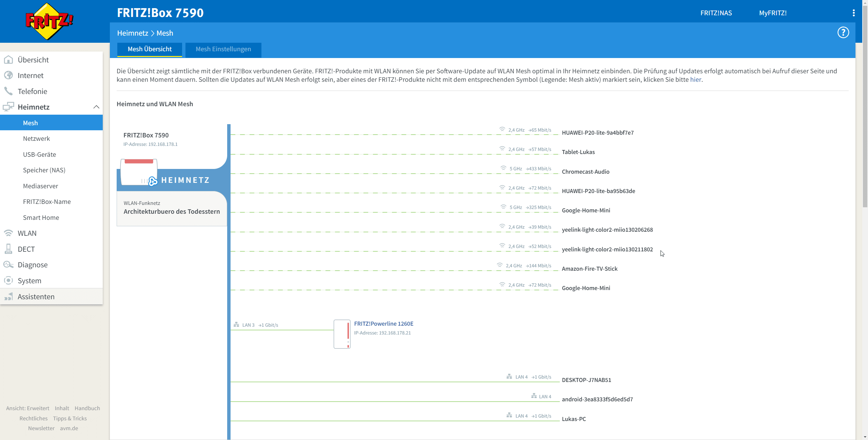Open the help question mark icon

(843, 33)
